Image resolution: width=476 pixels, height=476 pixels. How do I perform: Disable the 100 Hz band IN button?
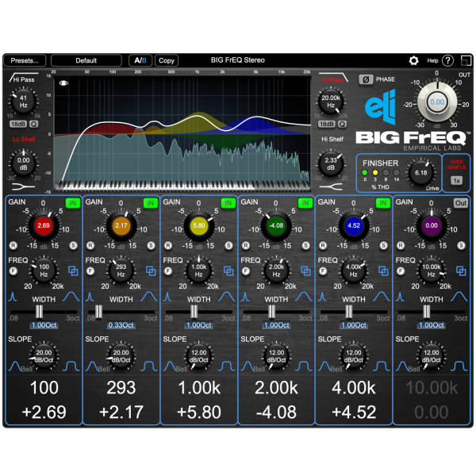[73, 203]
